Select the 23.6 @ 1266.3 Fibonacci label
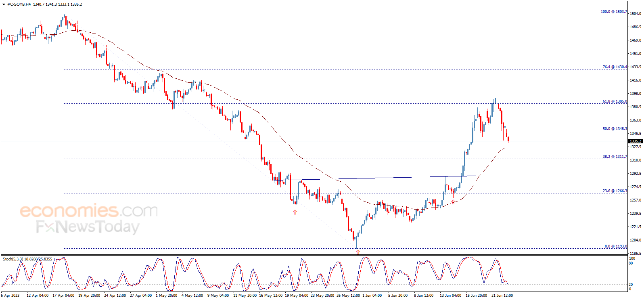Viewport: 644px width, 300px height. (x=615, y=191)
